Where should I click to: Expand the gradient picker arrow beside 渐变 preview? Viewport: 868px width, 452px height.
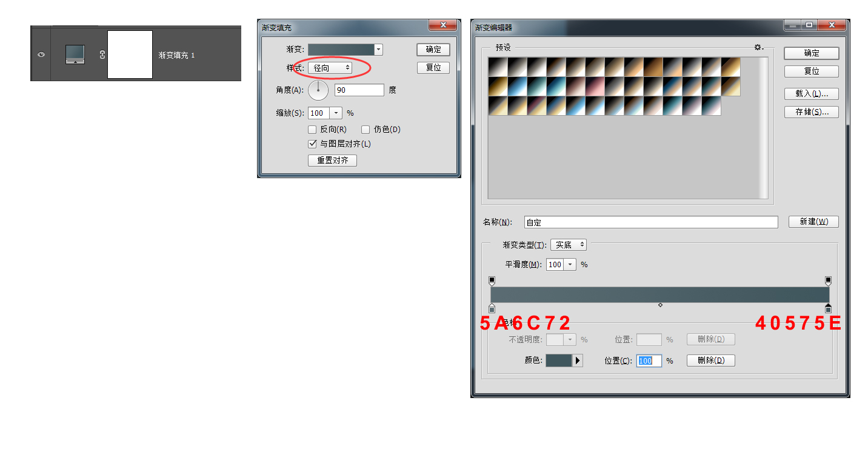tap(378, 50)
